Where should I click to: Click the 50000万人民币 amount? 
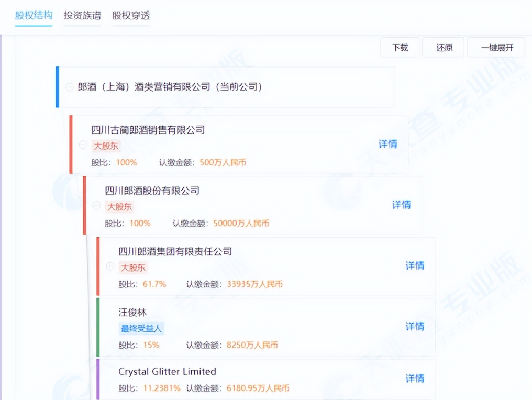(241, 223)
